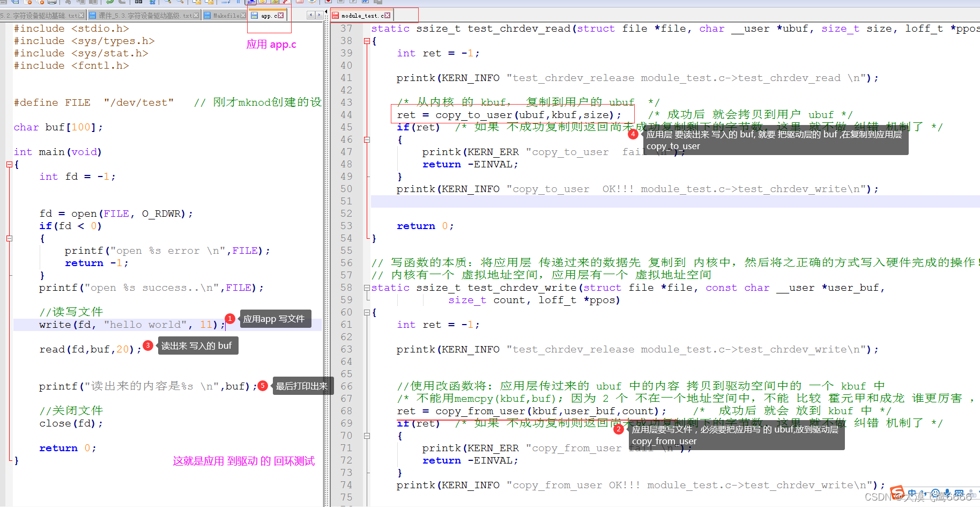Click the Redo toolbar icon
The image size is (980, 507).
(x=122, y=3)
